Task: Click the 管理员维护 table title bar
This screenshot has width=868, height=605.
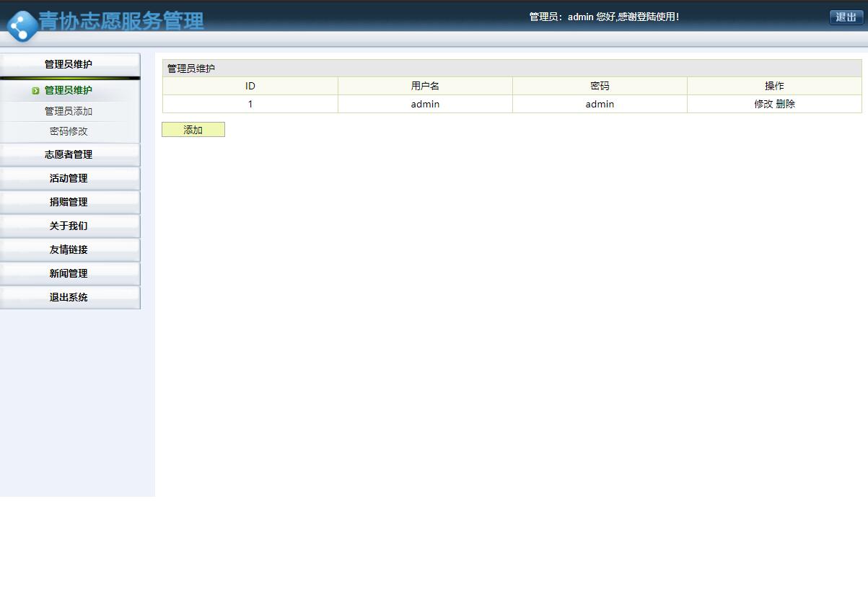Action: [x=512, y=69]
